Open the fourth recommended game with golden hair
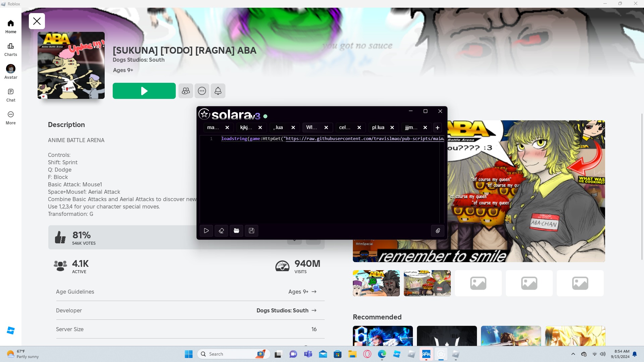Viewport: 644px width, 362px height. (x=575, y=336)
